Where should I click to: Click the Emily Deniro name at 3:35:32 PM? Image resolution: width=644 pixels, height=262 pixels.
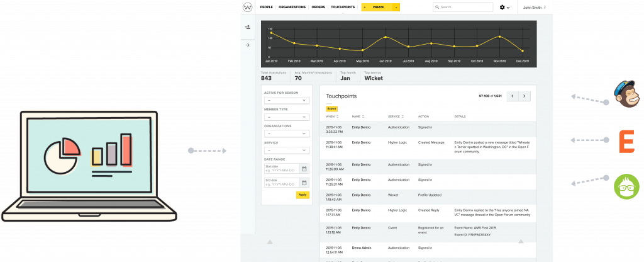[x=361, y=127]
